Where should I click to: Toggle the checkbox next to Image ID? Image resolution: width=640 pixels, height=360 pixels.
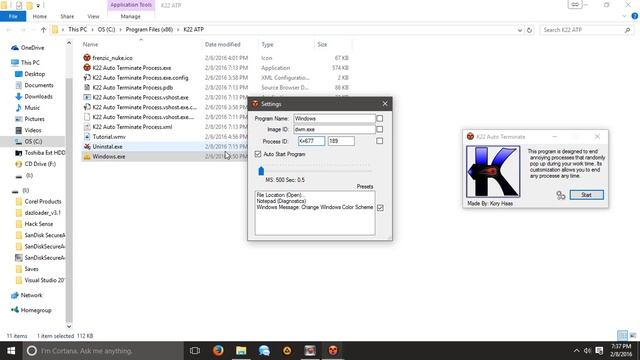click(x=380, y=129)
